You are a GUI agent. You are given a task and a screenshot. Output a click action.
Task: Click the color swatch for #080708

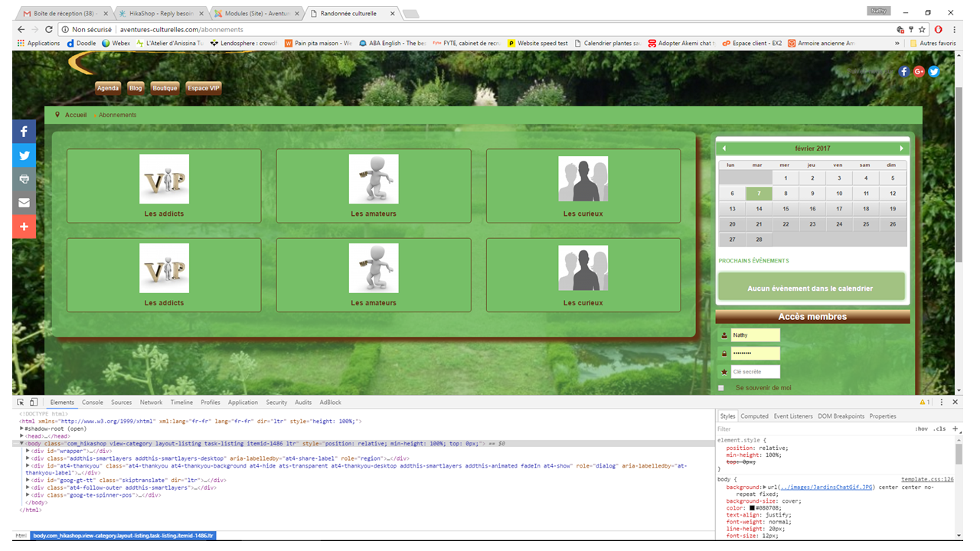click(753, 508)
